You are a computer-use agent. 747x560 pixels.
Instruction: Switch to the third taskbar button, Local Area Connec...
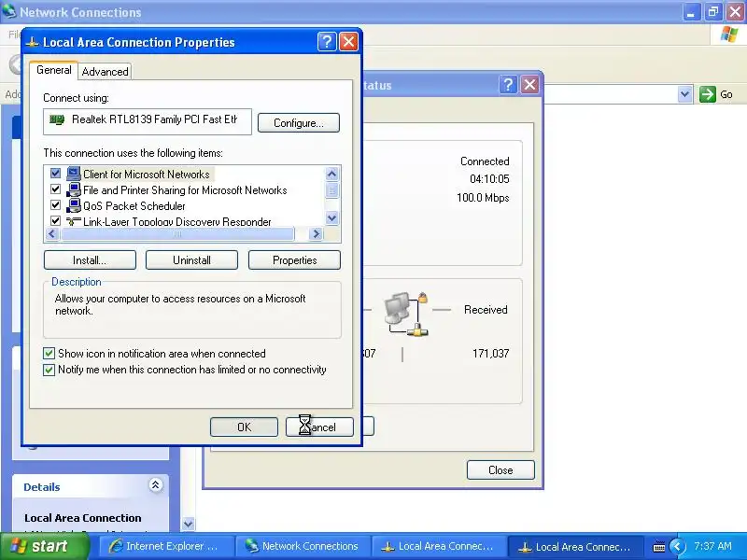tap(441, 546)
